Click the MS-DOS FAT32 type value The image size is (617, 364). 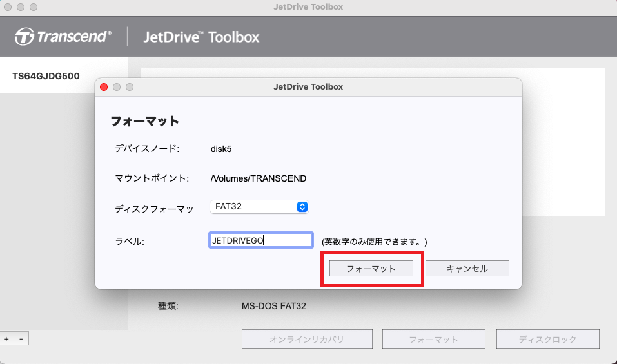pyautogui.click(x=274, y=306)
